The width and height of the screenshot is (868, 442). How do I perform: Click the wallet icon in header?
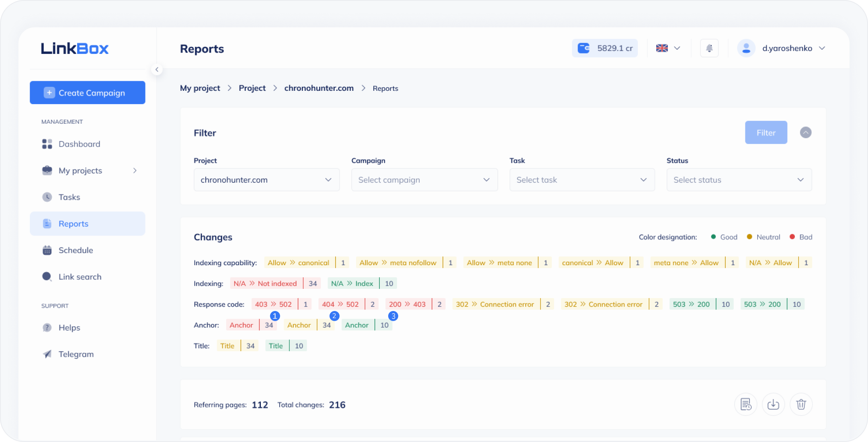[x=583, y=48]
